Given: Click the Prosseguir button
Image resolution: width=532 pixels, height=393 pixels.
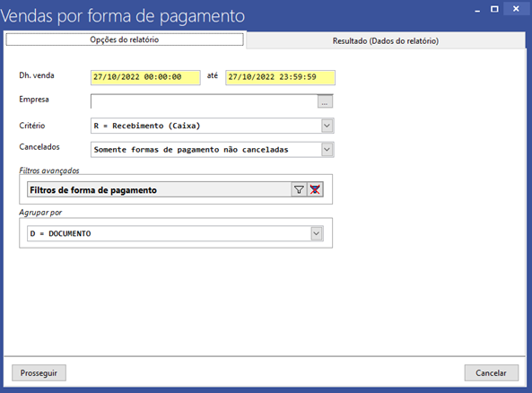Looking at the screenshot, I should 39,373.
